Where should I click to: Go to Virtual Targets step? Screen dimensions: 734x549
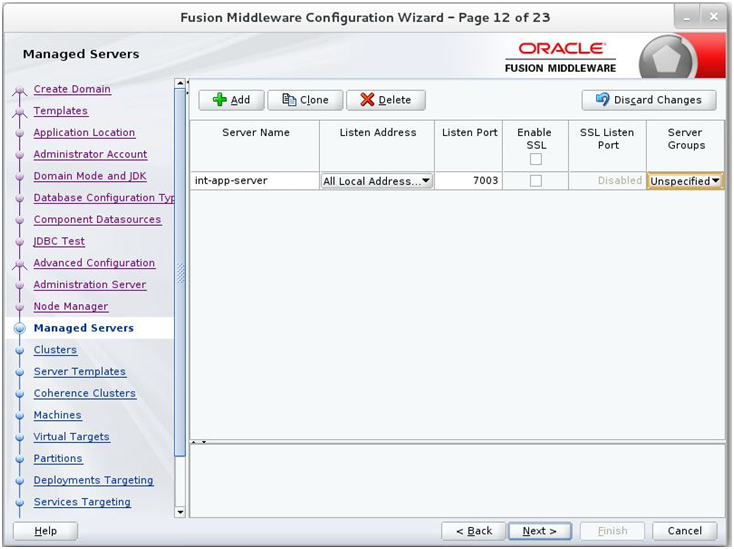tap(72, 437)
